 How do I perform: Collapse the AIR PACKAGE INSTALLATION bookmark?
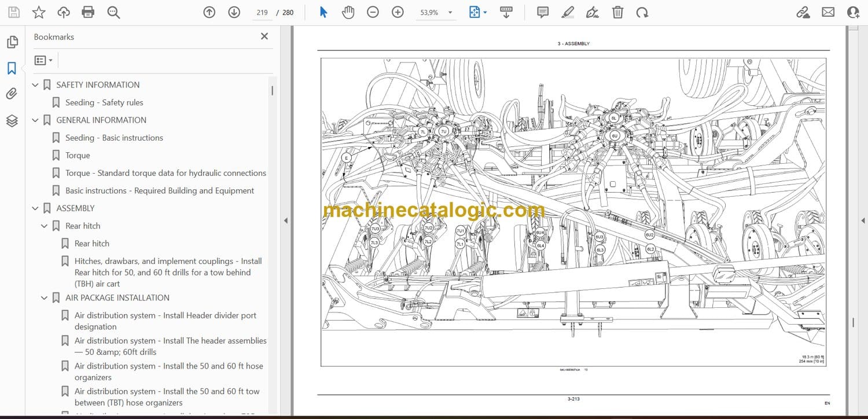tap(44, 298)
